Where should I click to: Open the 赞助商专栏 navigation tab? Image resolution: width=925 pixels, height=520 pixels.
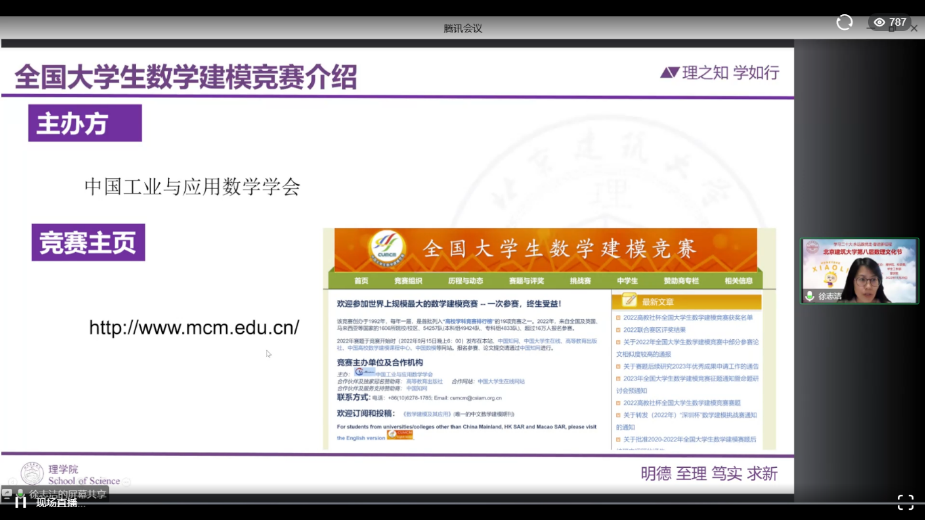tap(681, 281)
